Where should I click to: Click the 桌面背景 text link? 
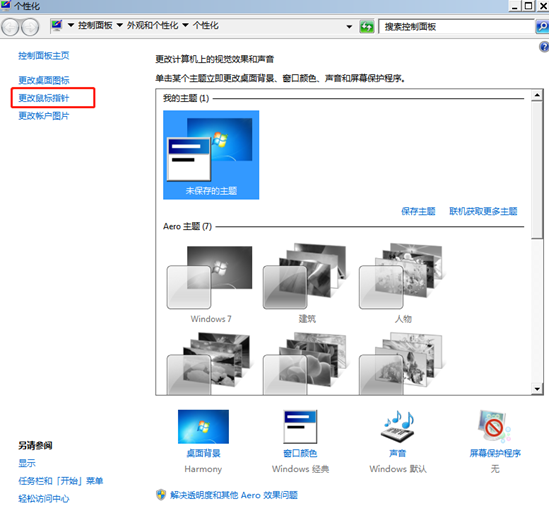(x=203, y=453)
